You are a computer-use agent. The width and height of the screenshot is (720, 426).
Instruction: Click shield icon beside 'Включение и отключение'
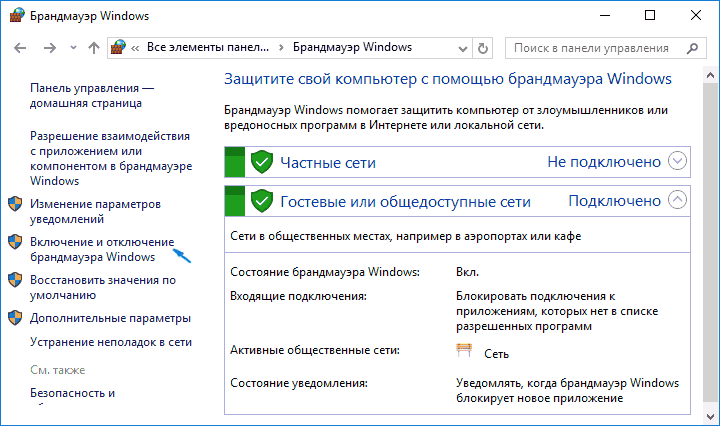pyautogui.click(x=15, y=242)
